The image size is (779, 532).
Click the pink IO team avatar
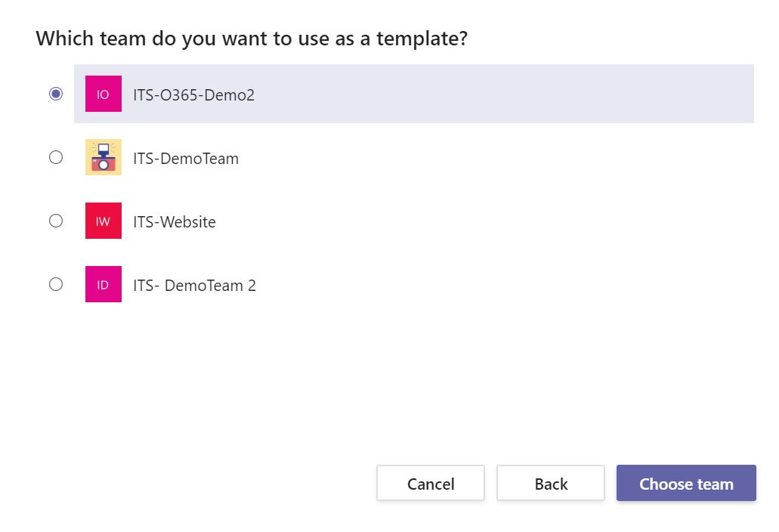(x=104, y=94)
